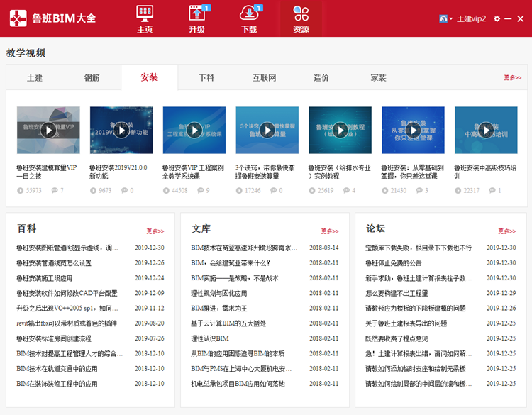Image resolution: width=532 pixels, height=415 pixels.
Task: Open 请教如何添加临时支座和绘制无梁板 post
Action: pos(416,369)
